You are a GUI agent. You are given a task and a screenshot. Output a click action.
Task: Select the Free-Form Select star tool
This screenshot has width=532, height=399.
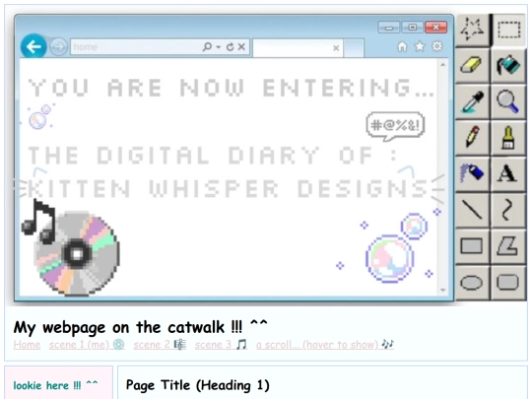coord(472,30)
